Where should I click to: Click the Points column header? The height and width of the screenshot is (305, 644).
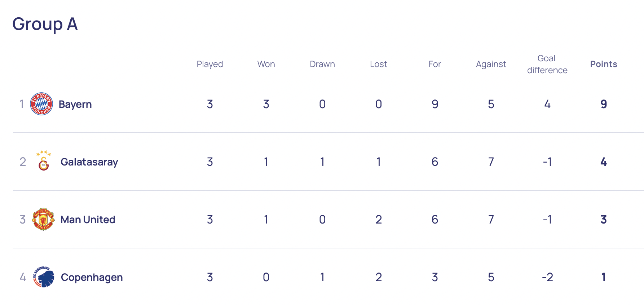603,64
